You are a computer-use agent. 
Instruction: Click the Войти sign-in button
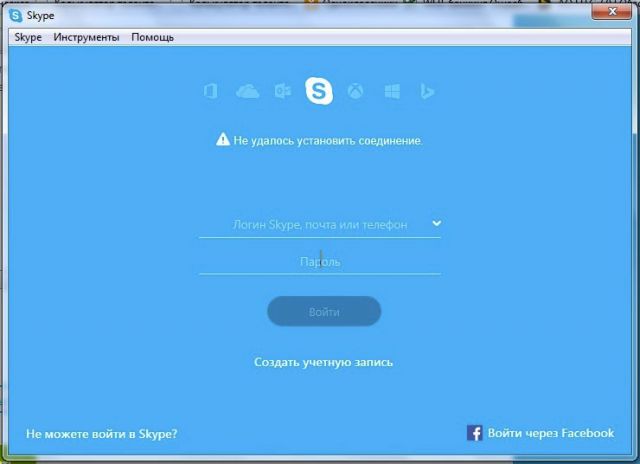tap(324, 311)
